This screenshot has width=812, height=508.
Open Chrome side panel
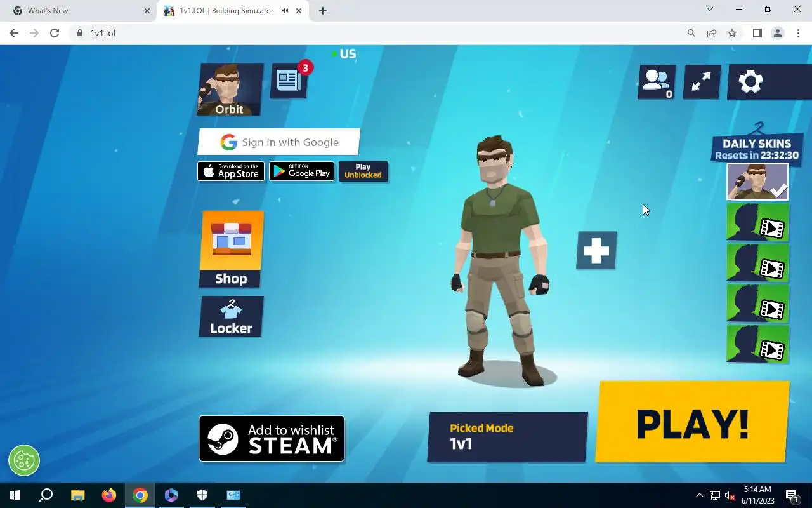click(757, 33)
